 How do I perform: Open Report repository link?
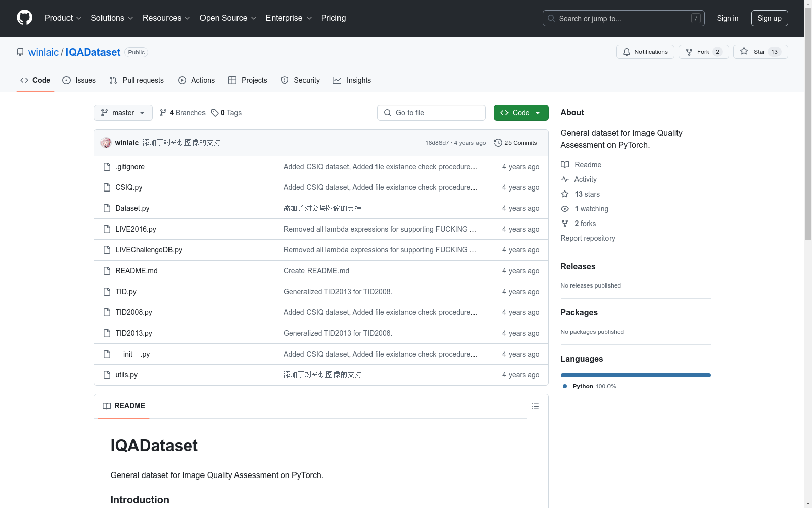[x=588, y=238]
